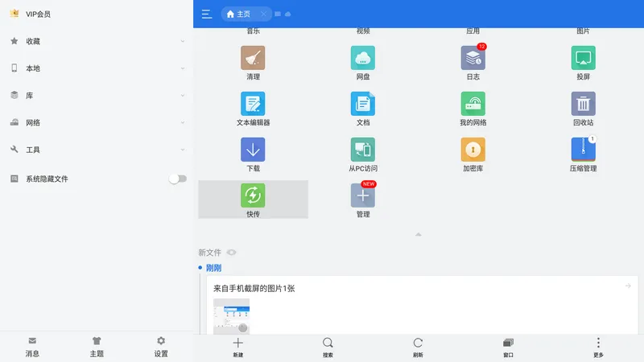Open the 文档 documents icon
644x362 pixels.
363,109
